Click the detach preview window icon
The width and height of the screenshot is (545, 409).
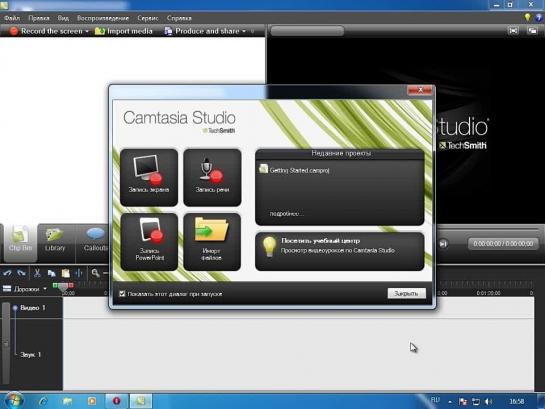[532, 31]
